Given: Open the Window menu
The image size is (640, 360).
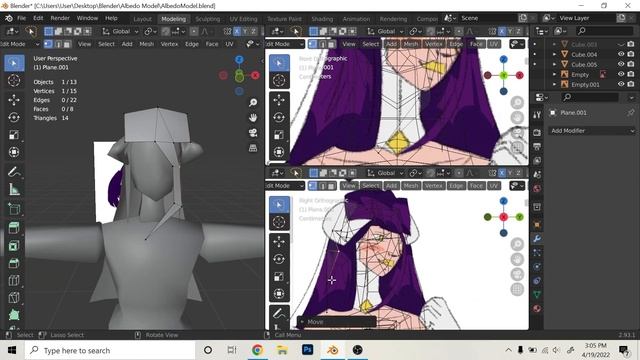Looking at the screenshot, I should click(87, 18).
